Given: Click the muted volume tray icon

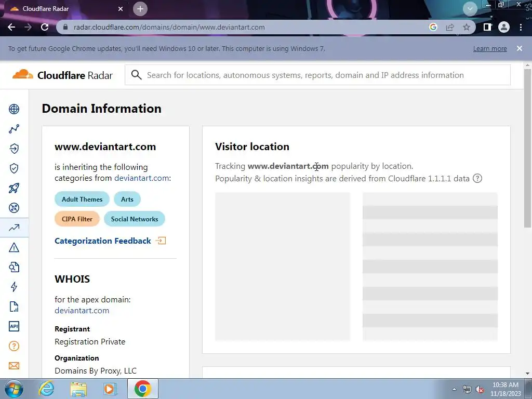Looking at the screenshot, I should (480, 390).
